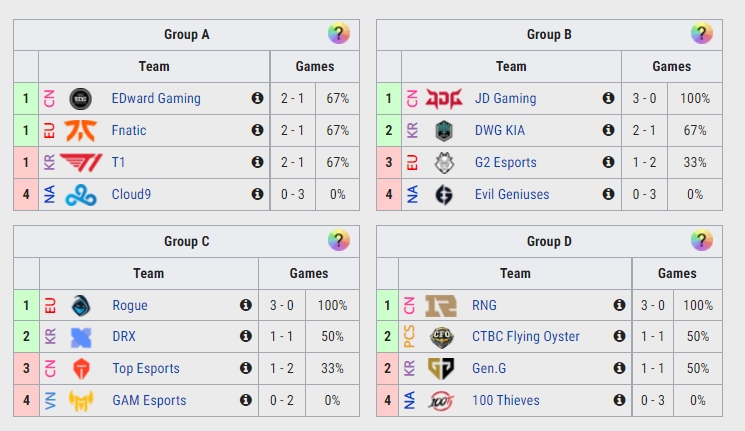Open the Rogue team link
This screenshot has width=745, height=431.
[130, 305]
